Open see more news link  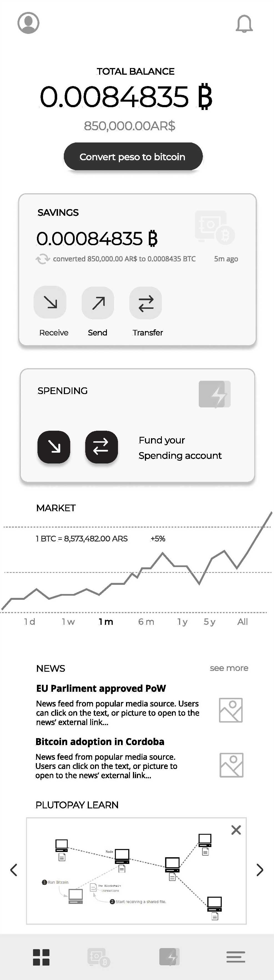(229, 668)
